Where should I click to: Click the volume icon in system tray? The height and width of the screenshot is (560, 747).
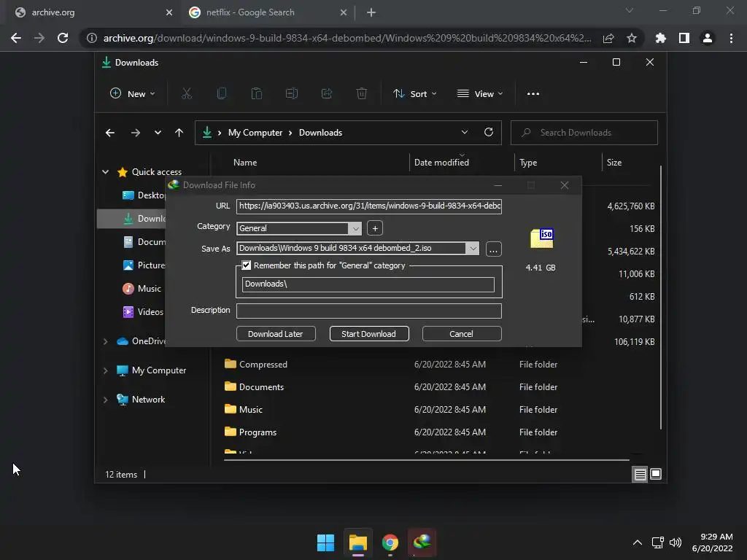(x=676, y=542)
